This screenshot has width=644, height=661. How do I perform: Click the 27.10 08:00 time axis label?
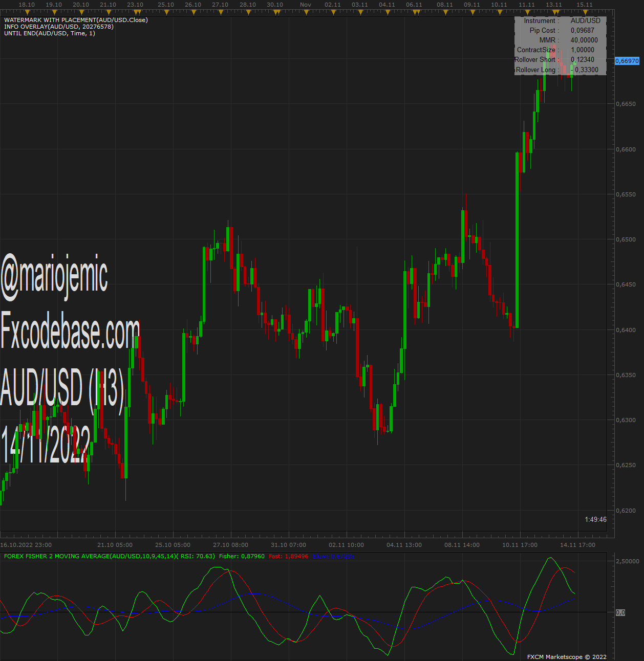231,545
